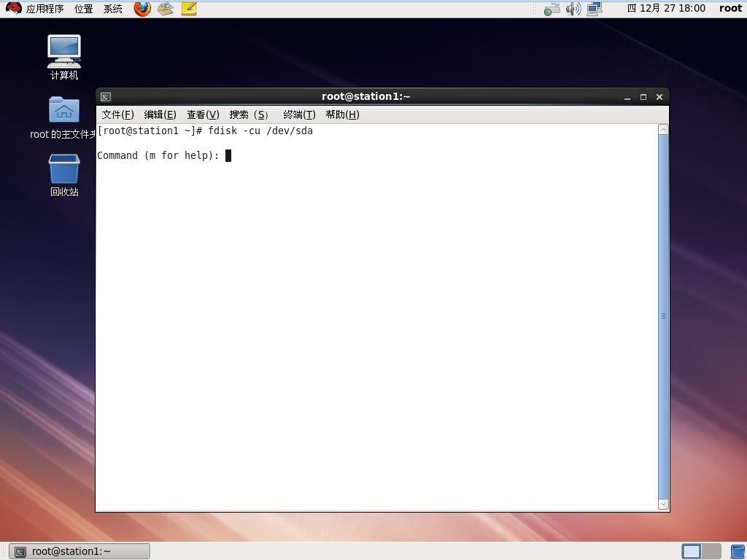
Task: Launch the Firefox browser from the panel
Action: point(142,9)
